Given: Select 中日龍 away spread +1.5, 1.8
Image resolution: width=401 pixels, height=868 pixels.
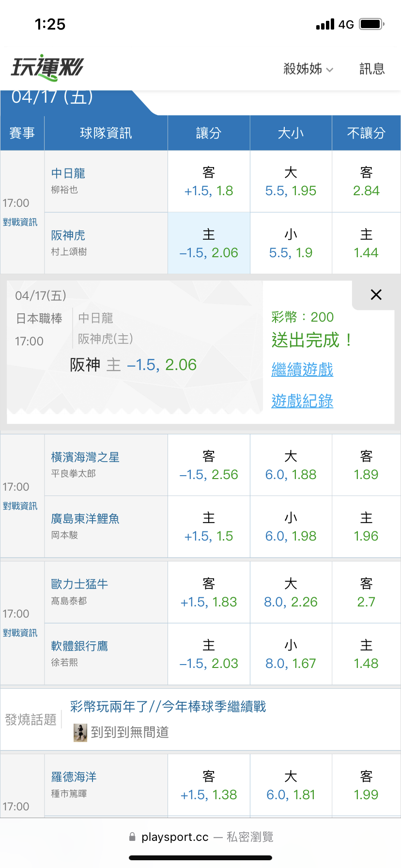Looking at the screenshot, I should 209,182.
